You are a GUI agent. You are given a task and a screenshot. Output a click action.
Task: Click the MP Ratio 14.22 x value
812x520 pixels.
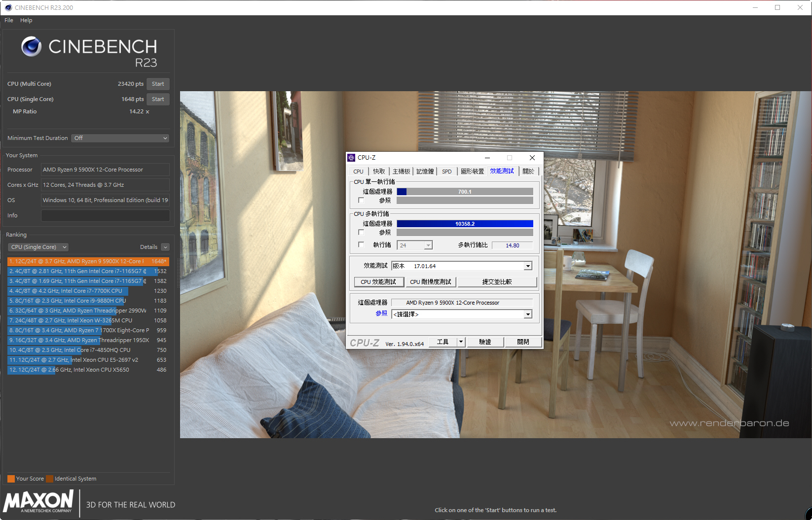[139, 111]
